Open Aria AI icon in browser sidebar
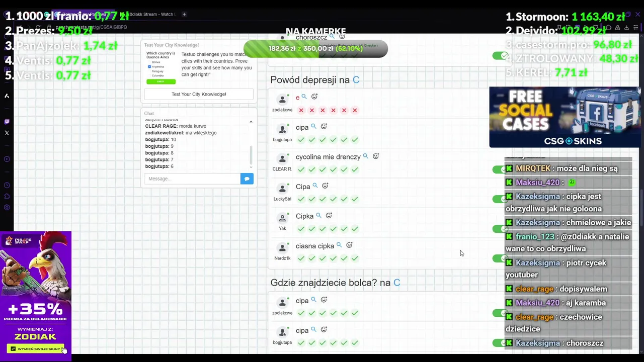This screenshot has width=644, height=362. pos(7,96)
